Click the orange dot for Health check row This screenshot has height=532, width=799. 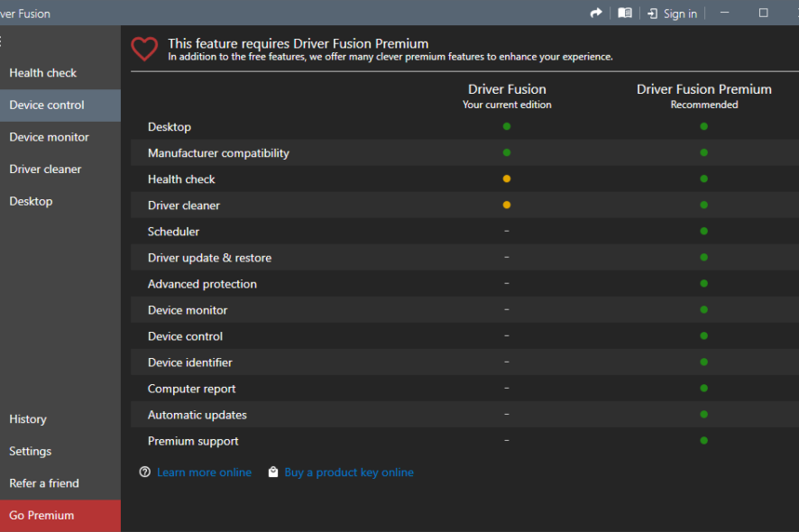507,179
